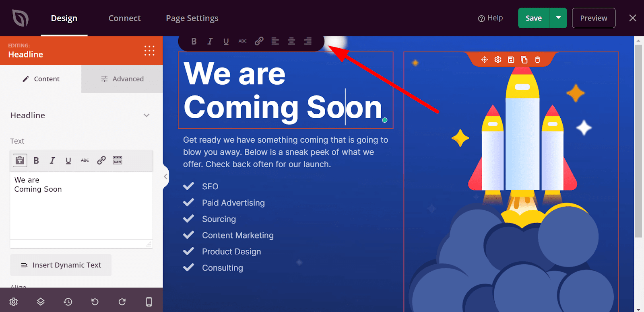Apply underline in sidebar text editor

(68, 160)
